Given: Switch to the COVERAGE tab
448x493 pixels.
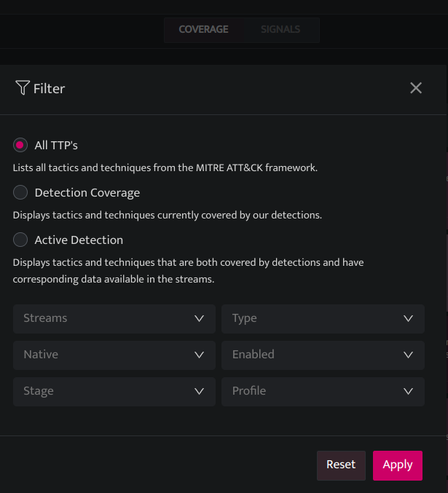Looking at the screenshot, I should (x=203, y=30).
